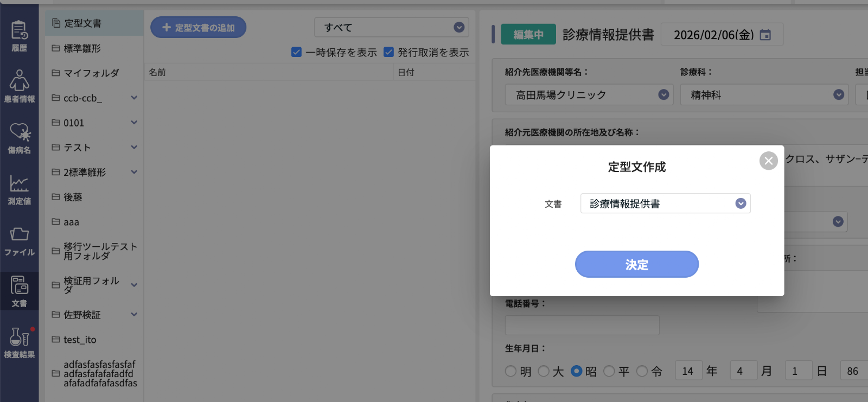Open the 測定値 measurements chart icon
868x402 pixels.
(19, 189)
